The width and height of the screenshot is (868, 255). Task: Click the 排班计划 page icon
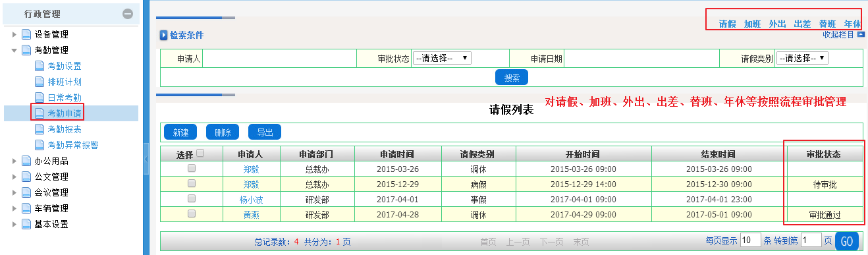click(40, 82)
